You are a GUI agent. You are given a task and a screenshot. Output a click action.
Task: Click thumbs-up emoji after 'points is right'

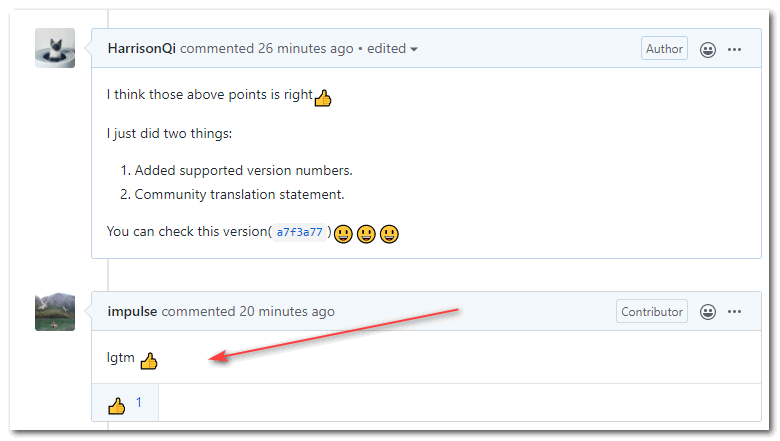coord(323,98)
